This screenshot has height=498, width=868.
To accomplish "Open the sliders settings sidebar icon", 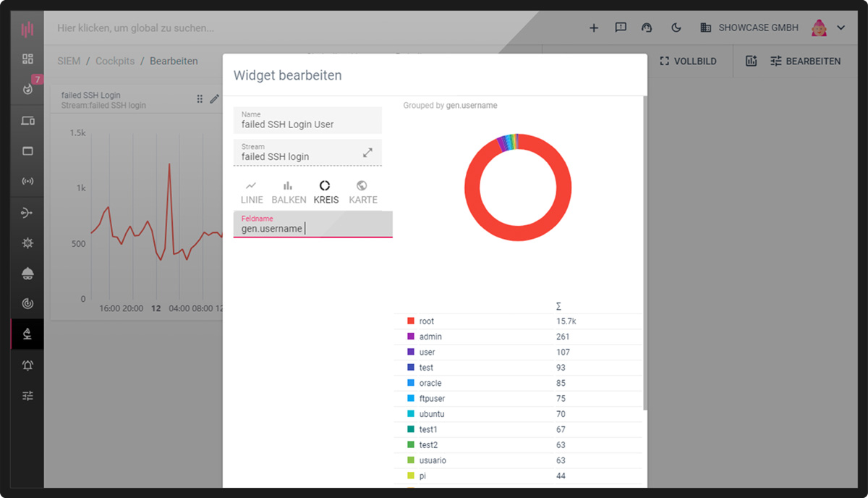I will (27, 396).
